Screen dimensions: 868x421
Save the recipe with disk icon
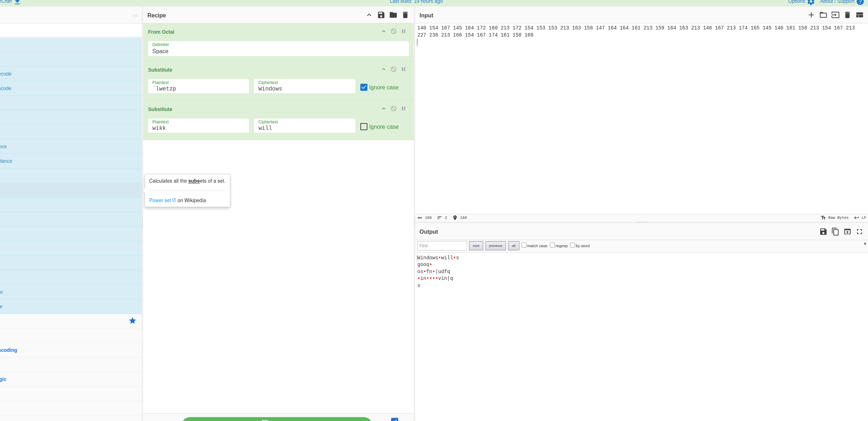[x=381, y=15]
